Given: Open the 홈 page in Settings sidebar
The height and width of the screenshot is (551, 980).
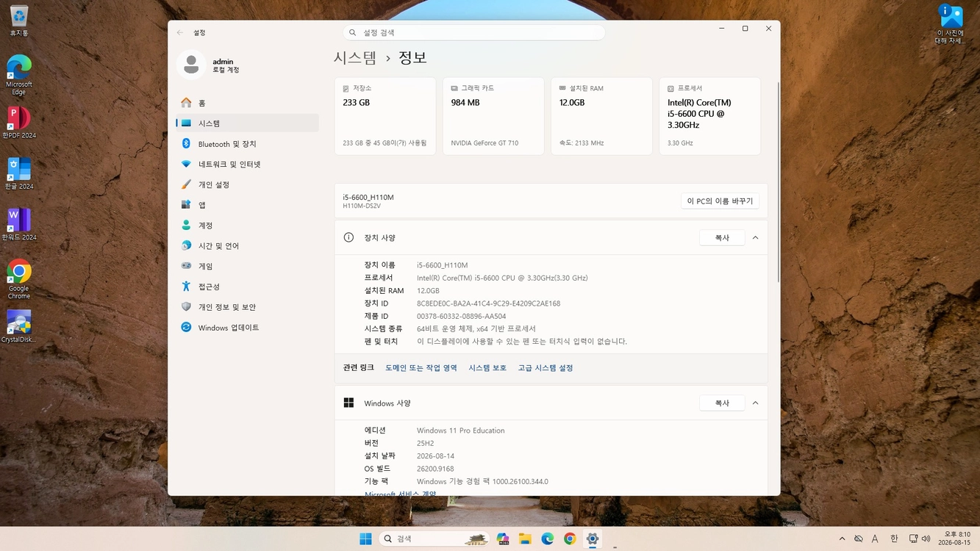Looking at the screenshot, I should tap(247, 103).
